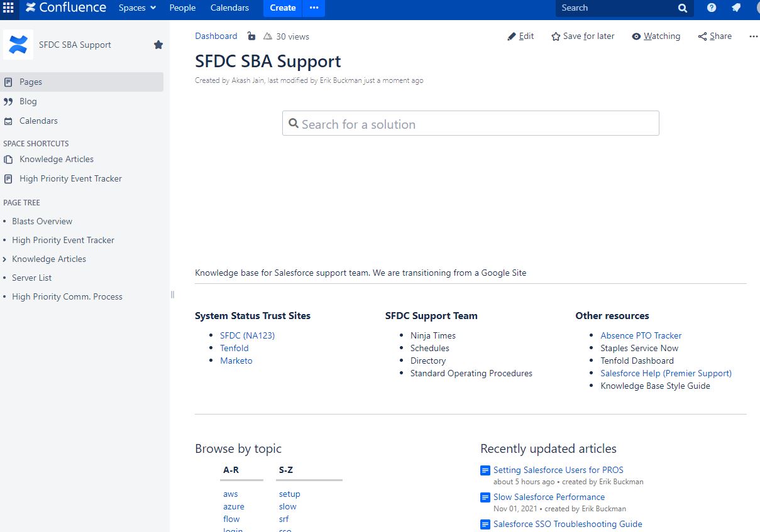Click the sidebar collapse handle
Image resolution: width=760 pixels, height=532 pixels.
pyautogui.click(x=172, y=295)
